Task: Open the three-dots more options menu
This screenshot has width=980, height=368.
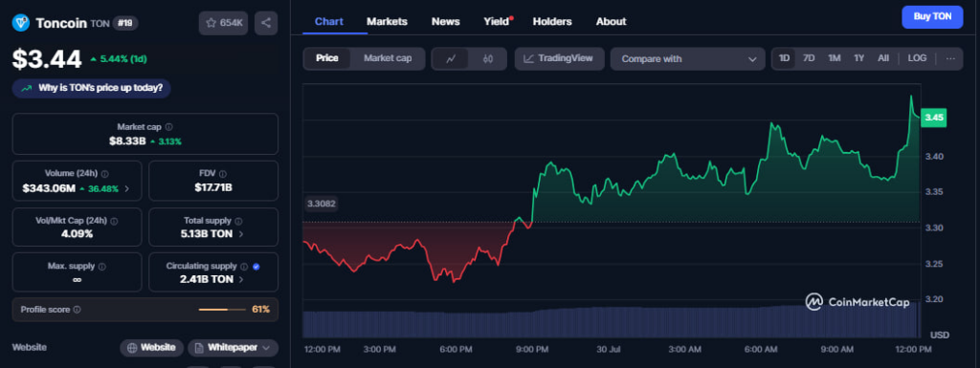Action: pos(950,58)
